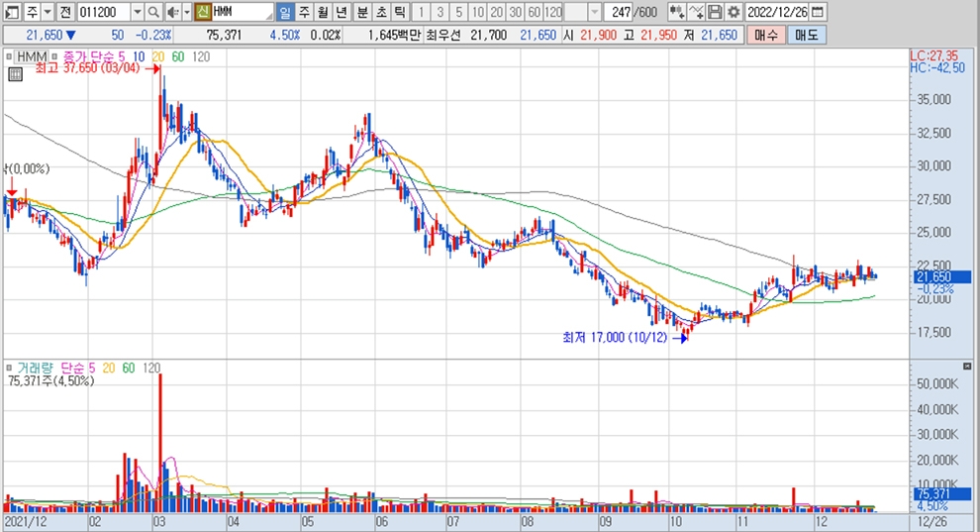Select the 주 weekly period toggle
This screenshot has height=532, width=980.
(304, 11)
